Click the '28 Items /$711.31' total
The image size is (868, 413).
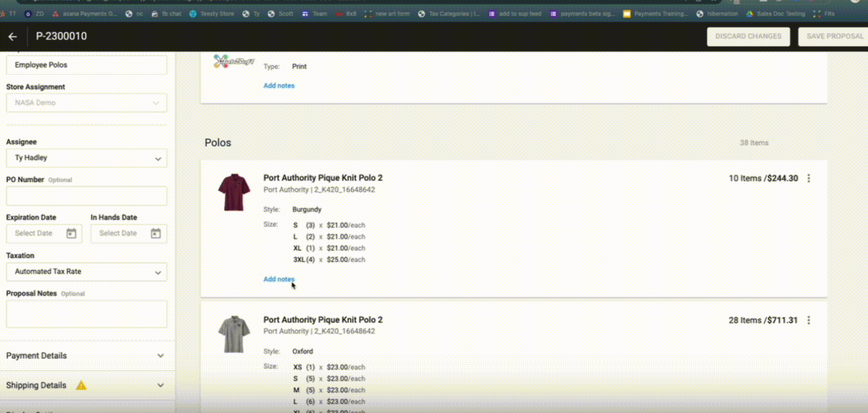[763, 320]
